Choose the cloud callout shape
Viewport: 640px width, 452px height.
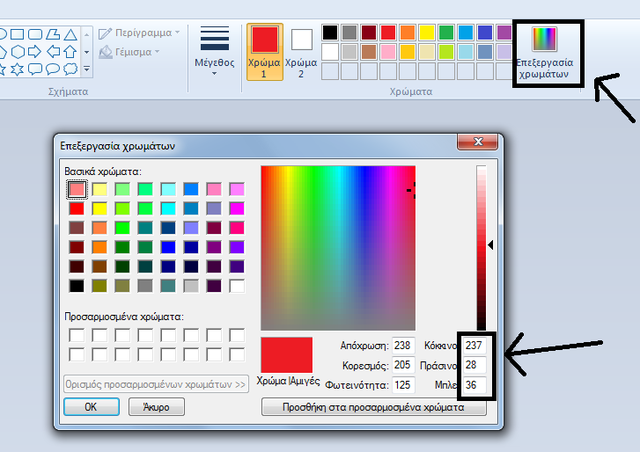(70, 69)
